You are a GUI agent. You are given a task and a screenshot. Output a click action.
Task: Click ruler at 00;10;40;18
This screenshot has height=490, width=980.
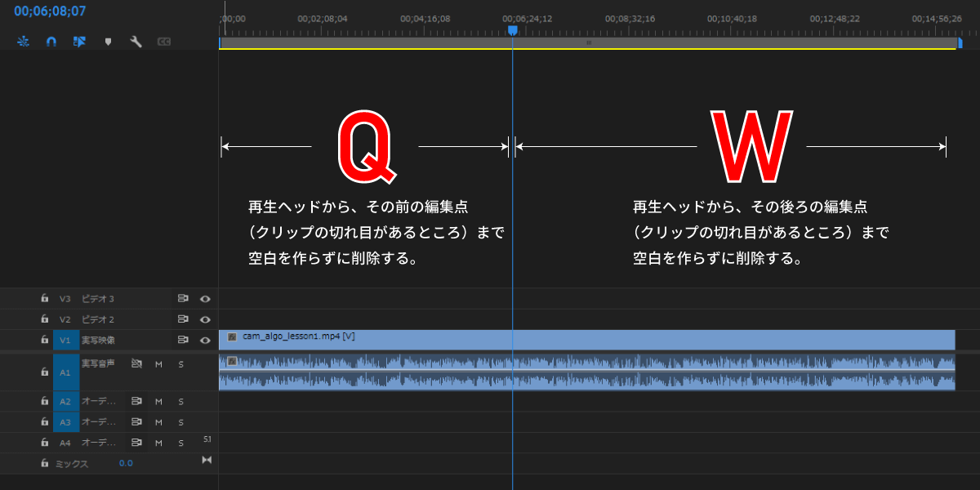pyautogui.click(x=732, y=18)
